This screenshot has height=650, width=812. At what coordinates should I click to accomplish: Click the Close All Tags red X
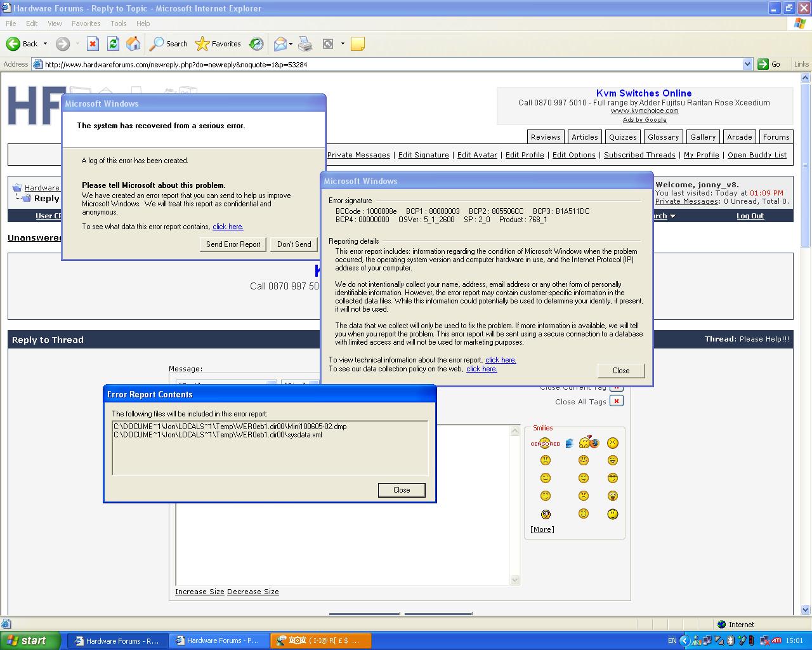(617, 401)
